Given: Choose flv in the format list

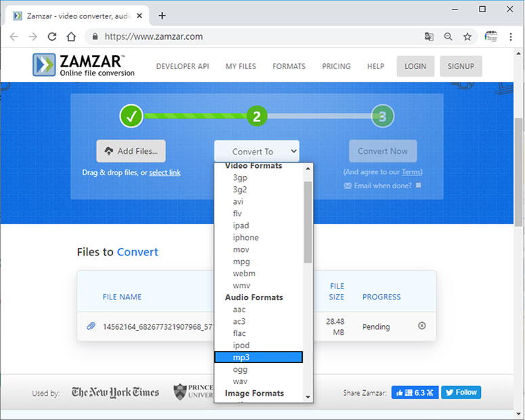Looking at the screenshot, I should tap(259, 213).
